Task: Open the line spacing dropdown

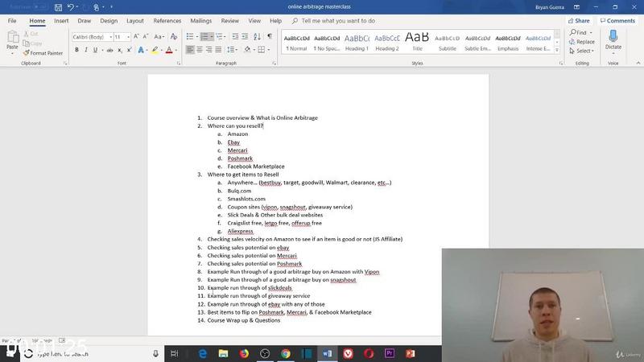Action: click(233, 50)
